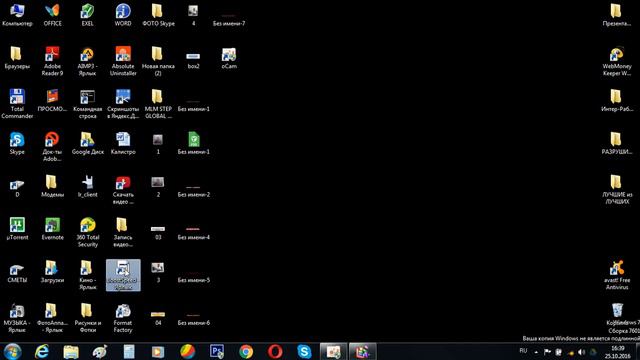
Task: Launch the WORD shortcut
Action: tap(123, 15)
